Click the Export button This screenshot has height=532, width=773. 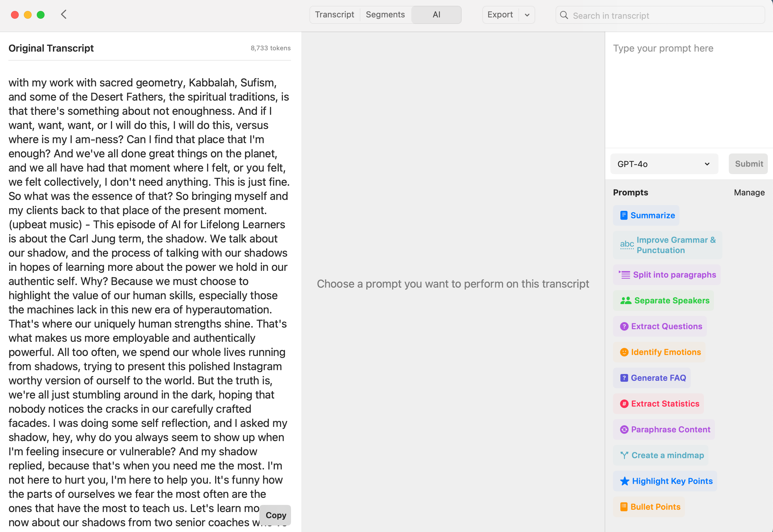click(x=500, y=15)
